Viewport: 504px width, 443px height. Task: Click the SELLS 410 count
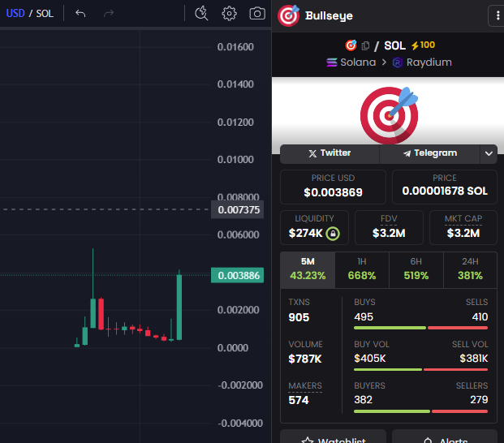480,317
